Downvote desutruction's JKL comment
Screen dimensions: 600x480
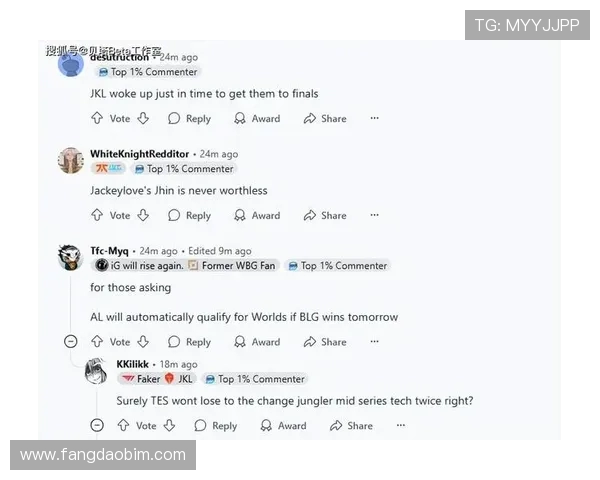click(x=143, y=118)
